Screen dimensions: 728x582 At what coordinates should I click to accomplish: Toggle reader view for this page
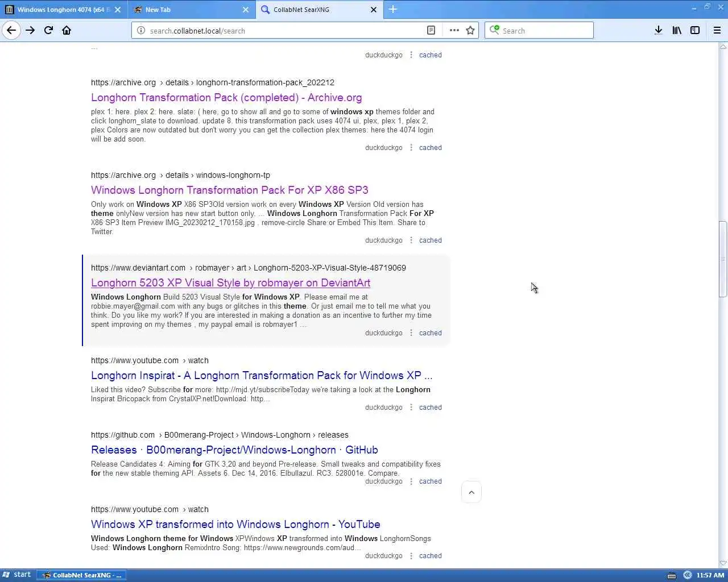431,31
